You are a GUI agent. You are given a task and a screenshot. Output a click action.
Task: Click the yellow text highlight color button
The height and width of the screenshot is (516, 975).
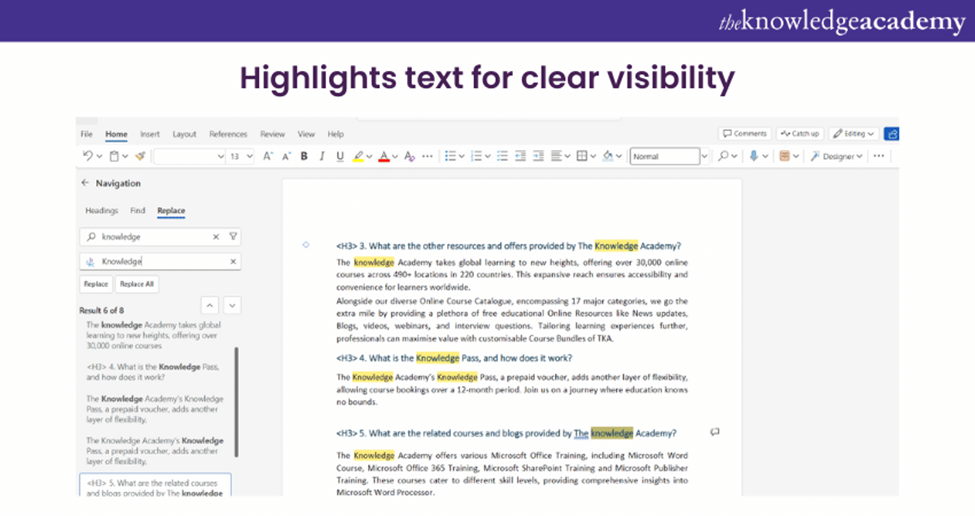(x=359, y=156)
